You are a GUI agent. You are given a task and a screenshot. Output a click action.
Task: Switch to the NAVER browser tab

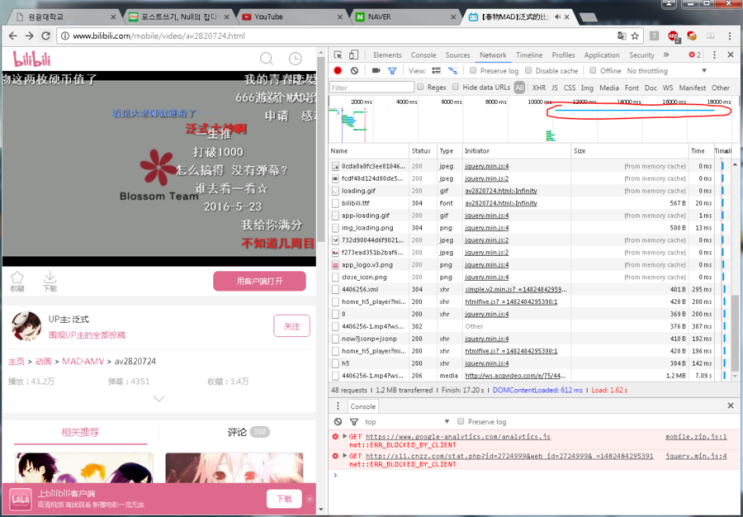click(407, 17)
